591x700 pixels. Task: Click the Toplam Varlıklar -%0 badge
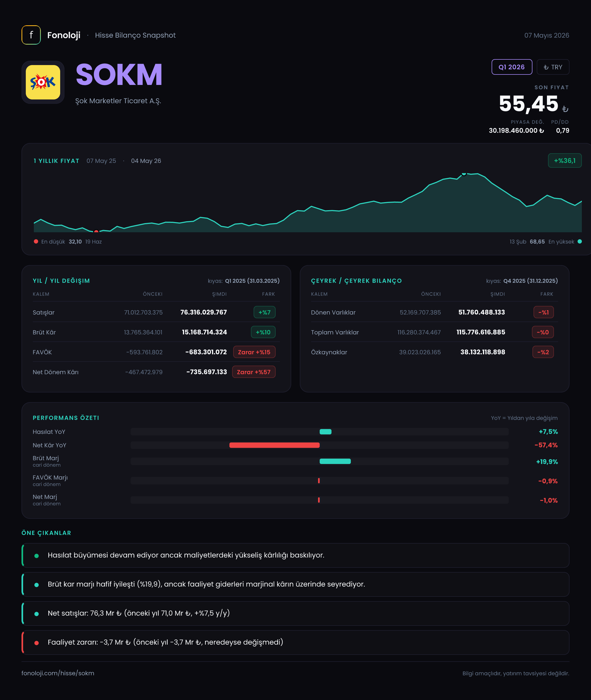click(x=543, y=332)
